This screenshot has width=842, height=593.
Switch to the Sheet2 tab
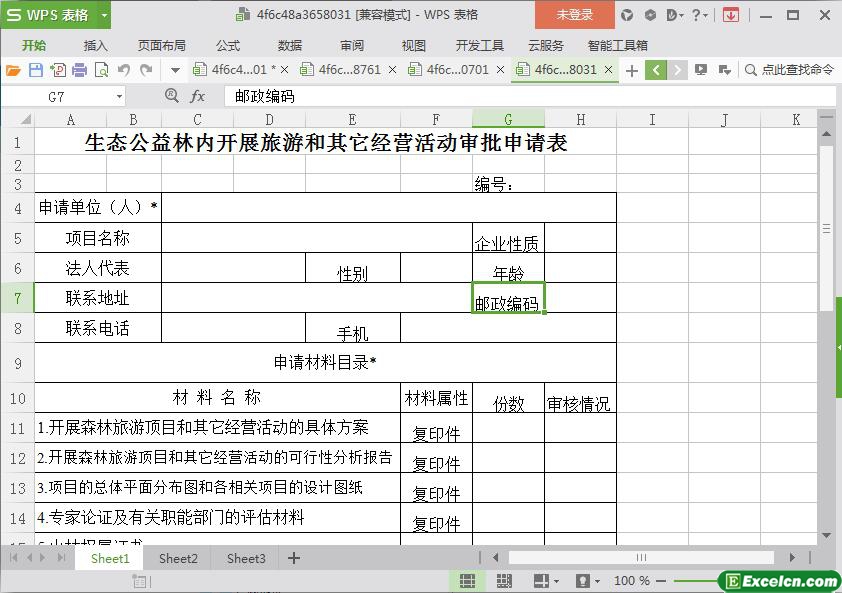(178, 559)
